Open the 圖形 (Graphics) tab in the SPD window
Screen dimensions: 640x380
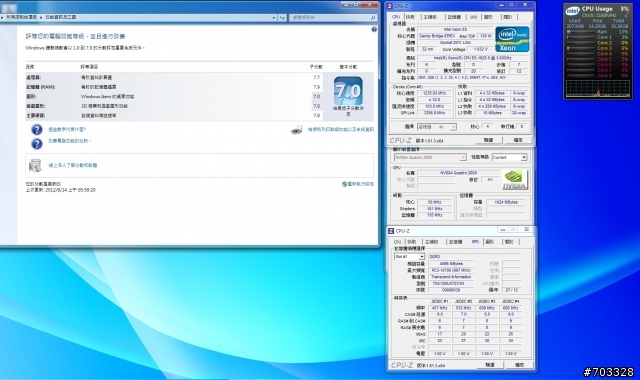490,242
